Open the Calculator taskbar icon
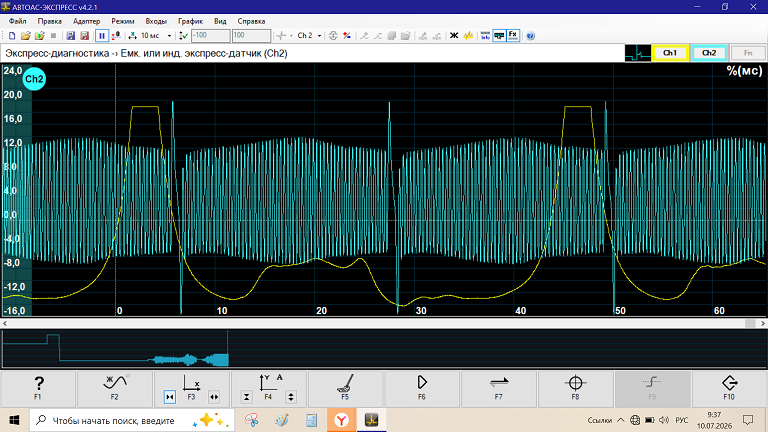 [312, 420]
